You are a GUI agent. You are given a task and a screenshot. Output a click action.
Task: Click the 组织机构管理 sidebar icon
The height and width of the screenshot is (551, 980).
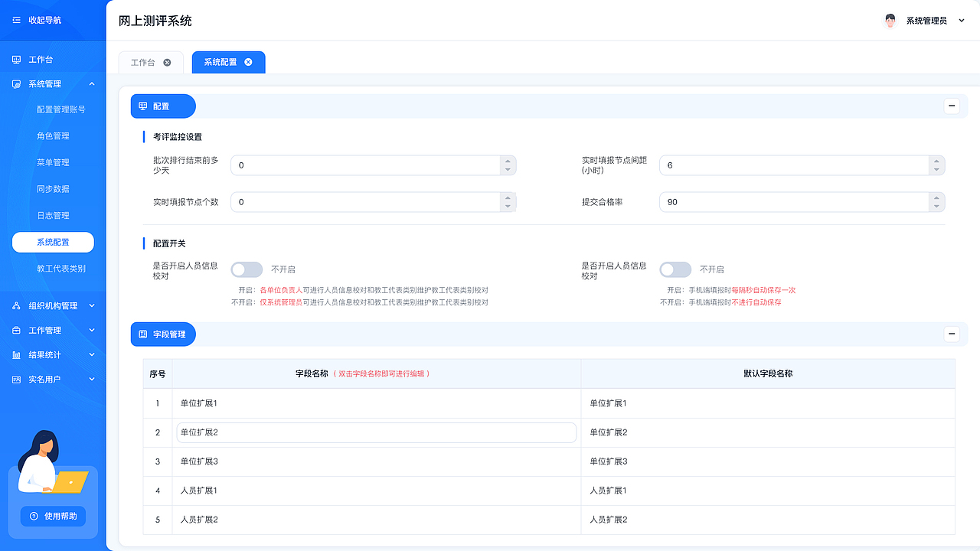pos(17,306)
